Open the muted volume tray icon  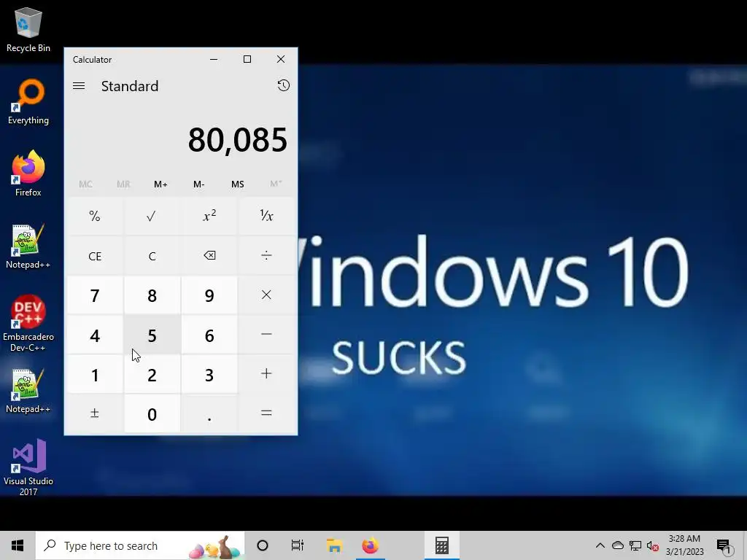653,545
